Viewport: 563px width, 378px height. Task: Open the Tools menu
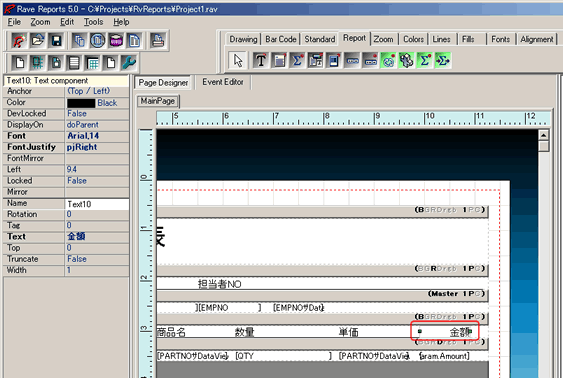[x=93, y=22]
